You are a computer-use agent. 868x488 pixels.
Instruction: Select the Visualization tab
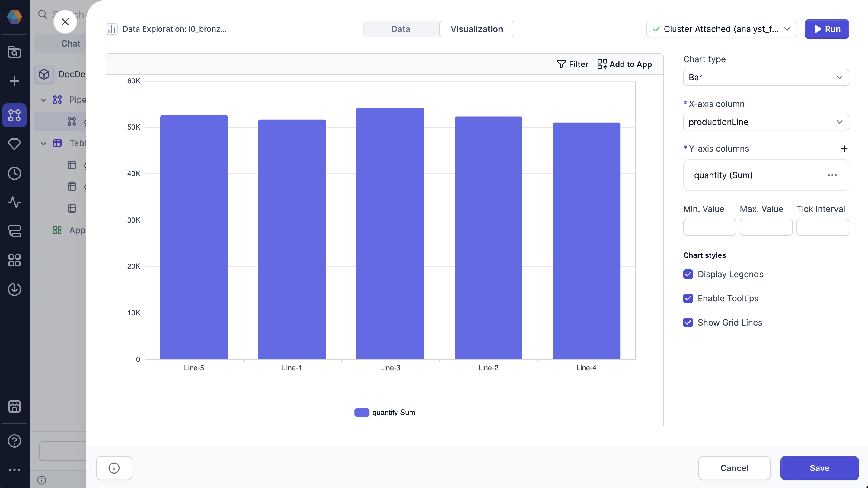coord(477,29)
